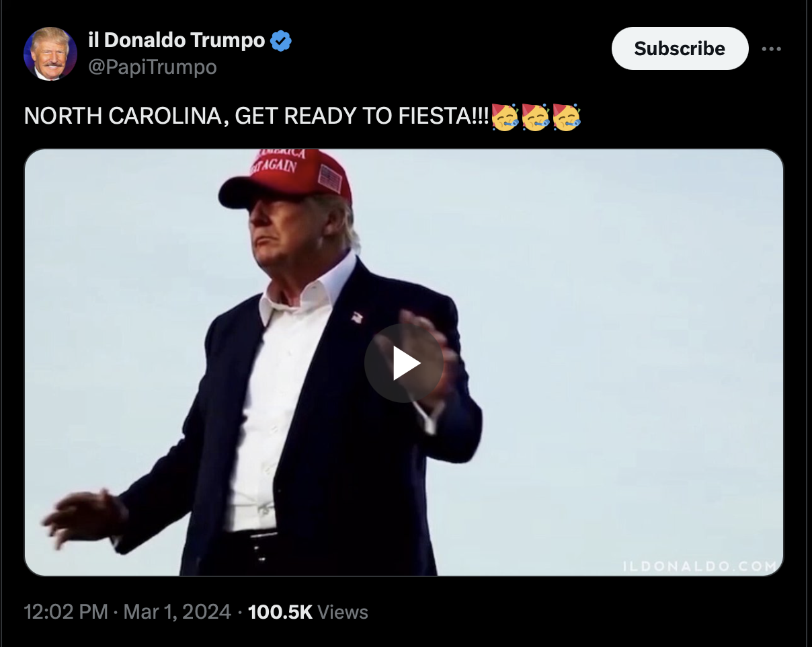812x647 pixels.
Task: Click the last party-face emoji
Action: [567, 117]
